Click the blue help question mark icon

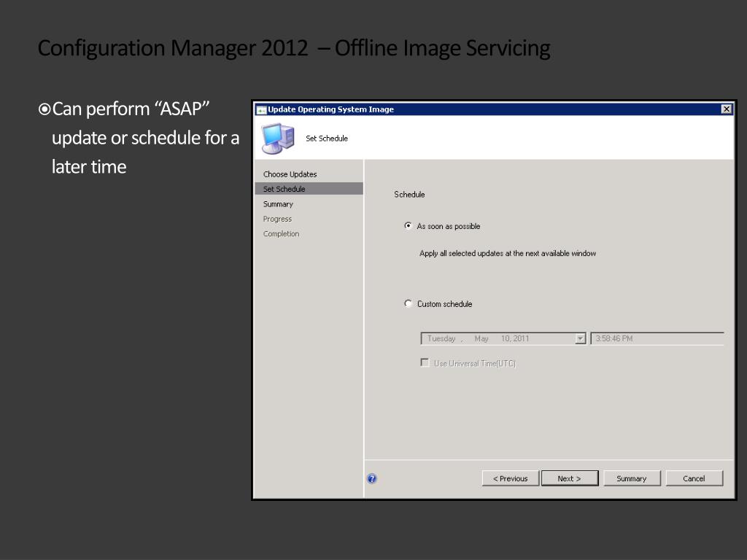coord(372,478)
